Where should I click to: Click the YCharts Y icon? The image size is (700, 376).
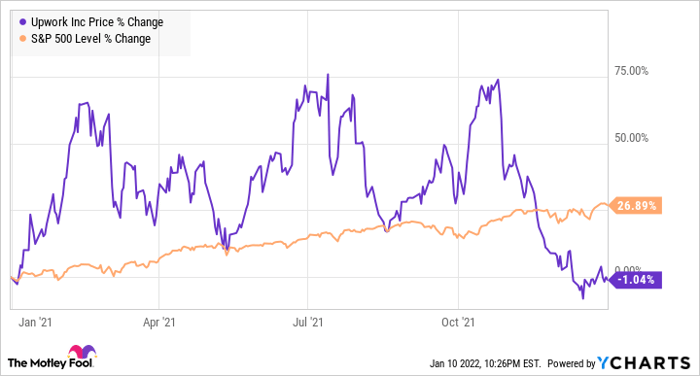point(603,363)
